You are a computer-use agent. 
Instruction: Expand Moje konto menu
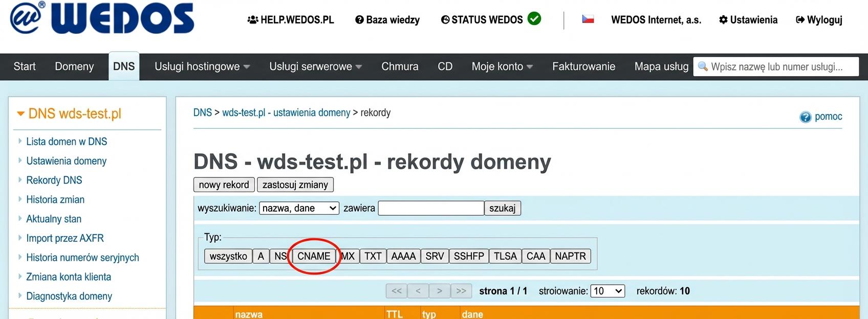pyautogui.click(x=503, y=66)
